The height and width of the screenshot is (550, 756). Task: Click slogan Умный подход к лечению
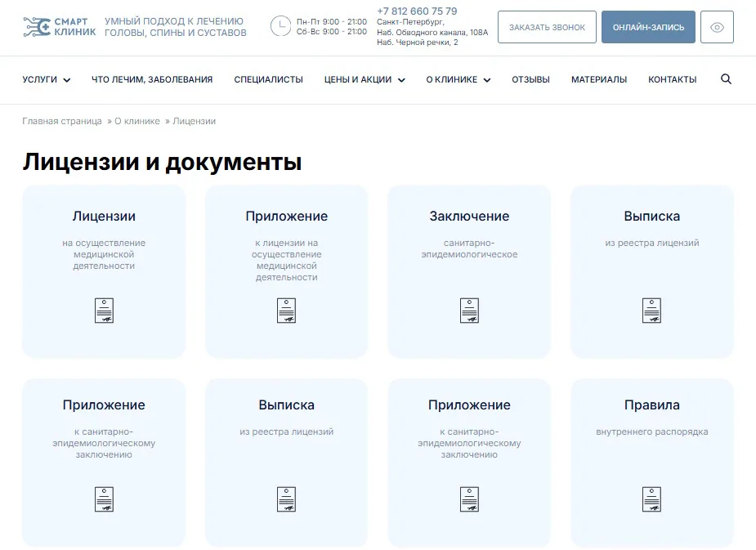pos(174,21)
